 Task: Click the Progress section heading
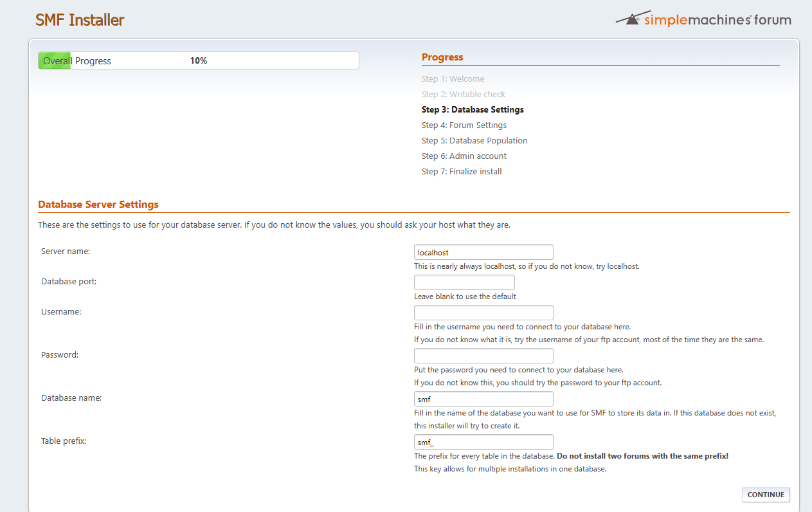[442, 57]
